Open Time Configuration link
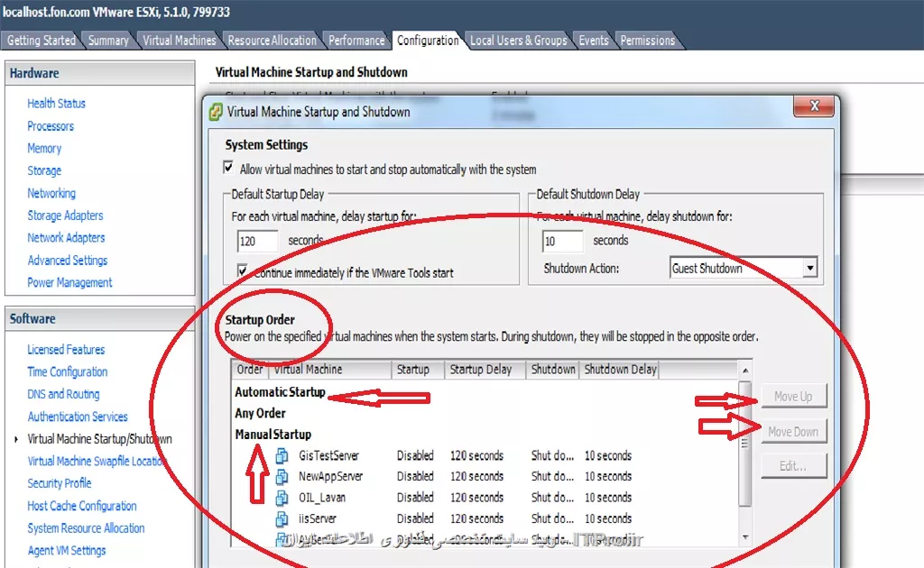The image size is (924, 568). (x=68, y=372)
